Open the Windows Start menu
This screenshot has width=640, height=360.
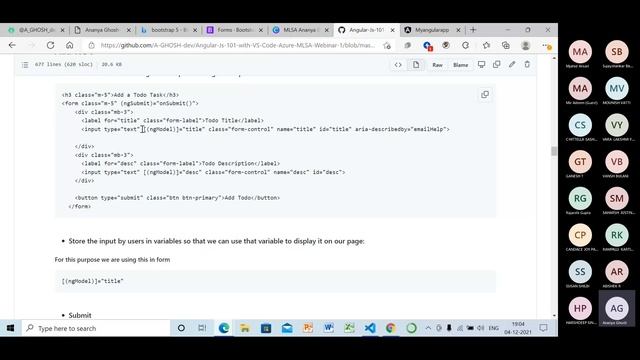[x=11, y=328]
